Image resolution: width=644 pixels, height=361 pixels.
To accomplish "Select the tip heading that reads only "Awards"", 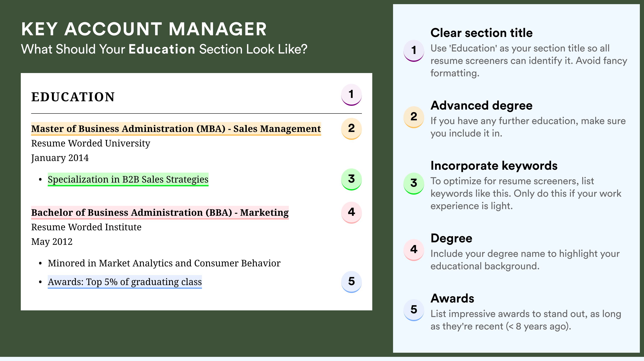I will pyautogui.click(x=452, y=298).
